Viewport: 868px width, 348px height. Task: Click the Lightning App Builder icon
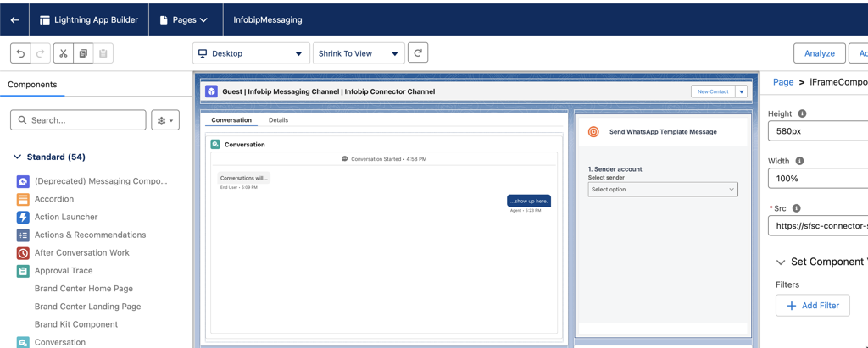45,20
